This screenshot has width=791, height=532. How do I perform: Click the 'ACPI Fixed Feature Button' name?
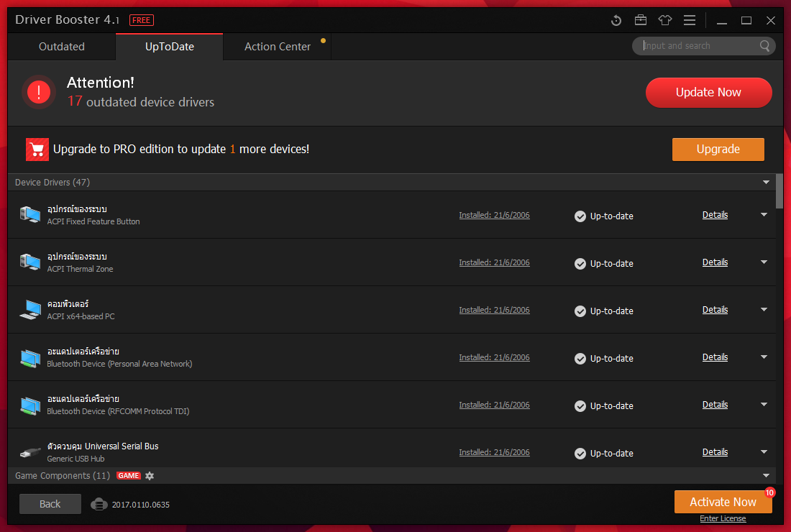pos(93,221)
